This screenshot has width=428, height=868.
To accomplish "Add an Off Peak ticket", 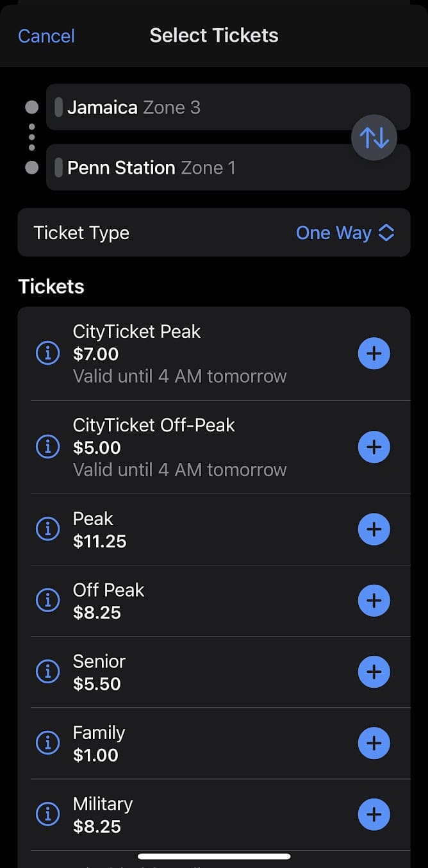I will (374, 600).
